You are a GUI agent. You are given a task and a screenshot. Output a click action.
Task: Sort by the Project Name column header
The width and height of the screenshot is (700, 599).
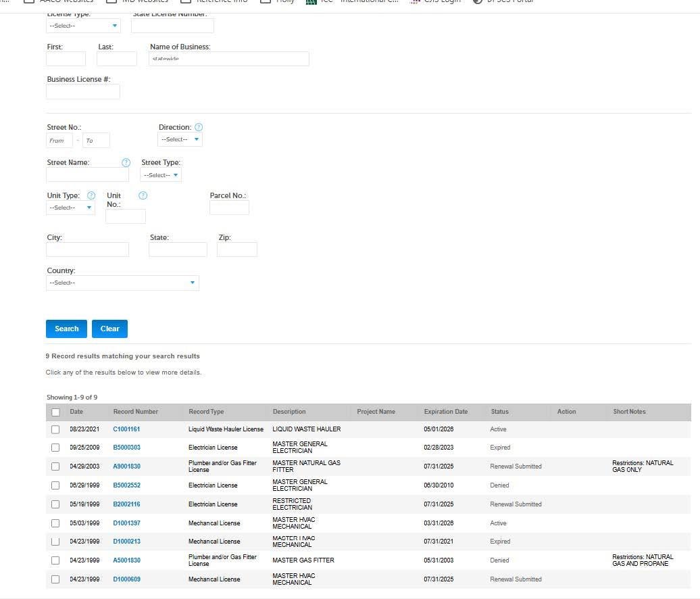[x=376, y=412]
